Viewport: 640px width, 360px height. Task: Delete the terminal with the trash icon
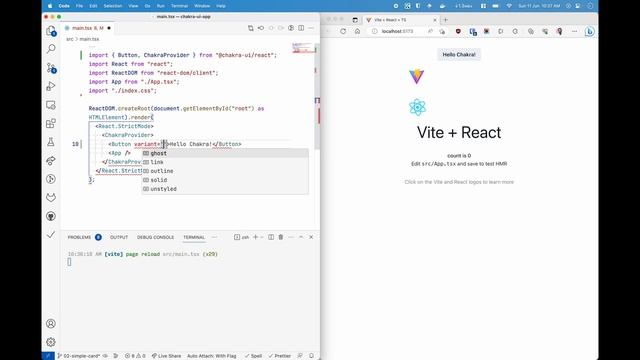tap(281, 237)
